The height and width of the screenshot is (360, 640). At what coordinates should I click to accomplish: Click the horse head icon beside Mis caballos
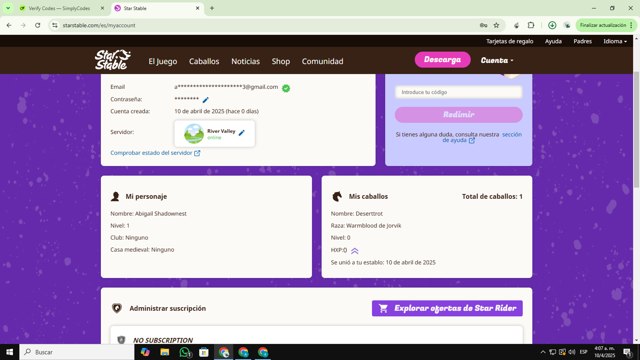337,196
